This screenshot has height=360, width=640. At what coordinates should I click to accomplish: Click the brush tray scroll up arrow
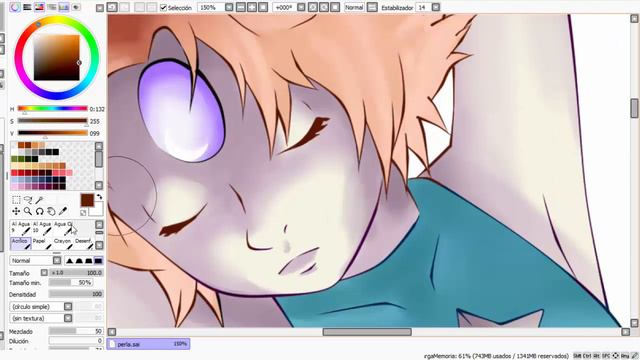pyautogui.click(x=99, y=225)
